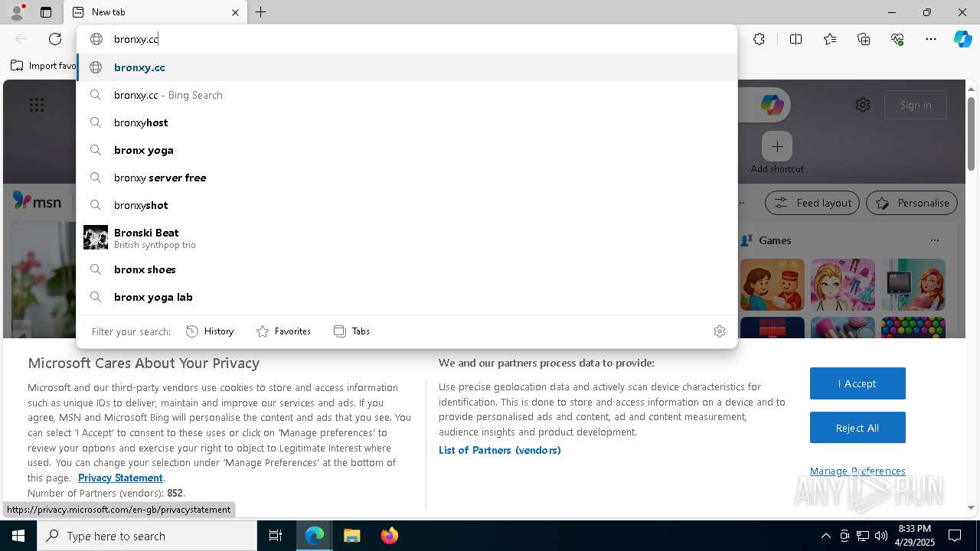Viewport: 980px width, 551px height.
Task: Click the Personalise button
Action: [x=912, y=203]
